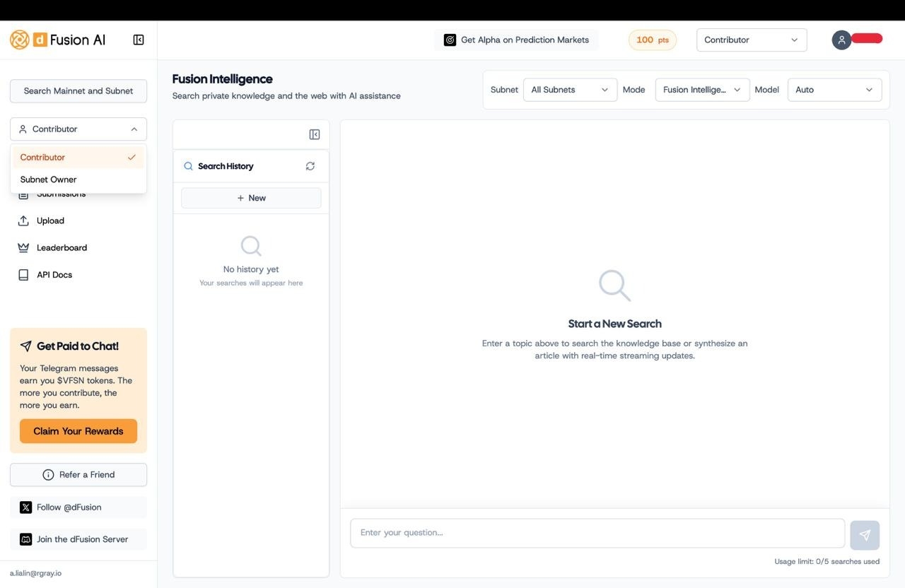Collapse the Search History panel icon
Viewport: 905px width, 588px height.
(x=315, y=134)
